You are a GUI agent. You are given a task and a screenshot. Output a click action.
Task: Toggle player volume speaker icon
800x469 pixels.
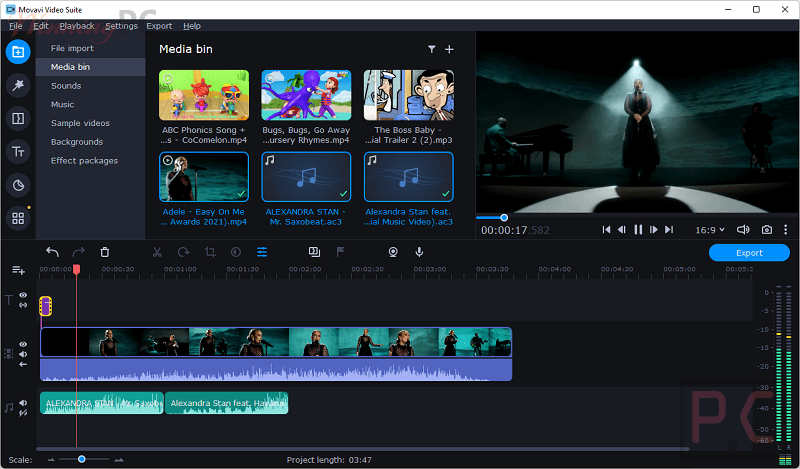click(743, 230)
